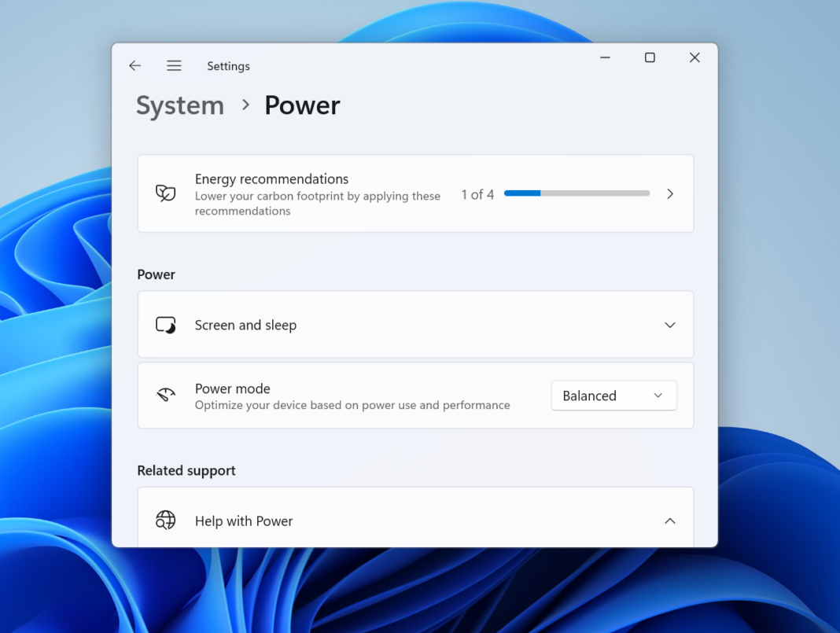Click the "1 of 4" recommendations label
The width and height of the screenshot is (840, 633).
point(477,193)
